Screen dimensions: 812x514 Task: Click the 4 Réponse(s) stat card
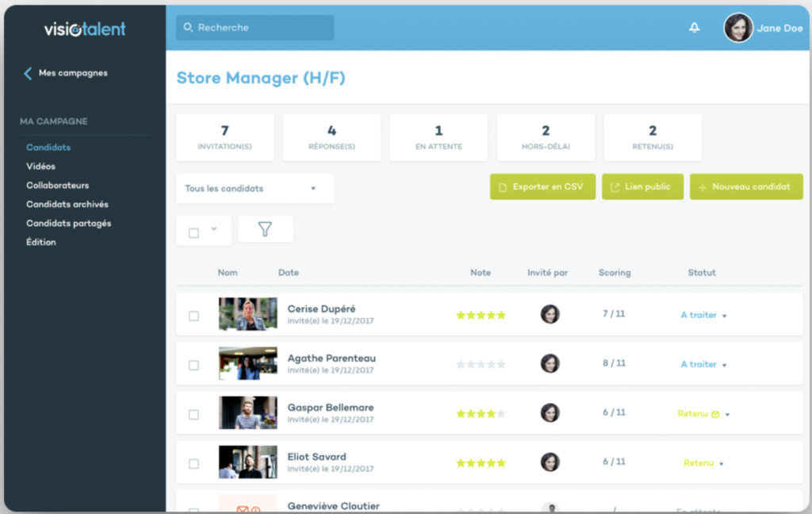pos(331,137)
